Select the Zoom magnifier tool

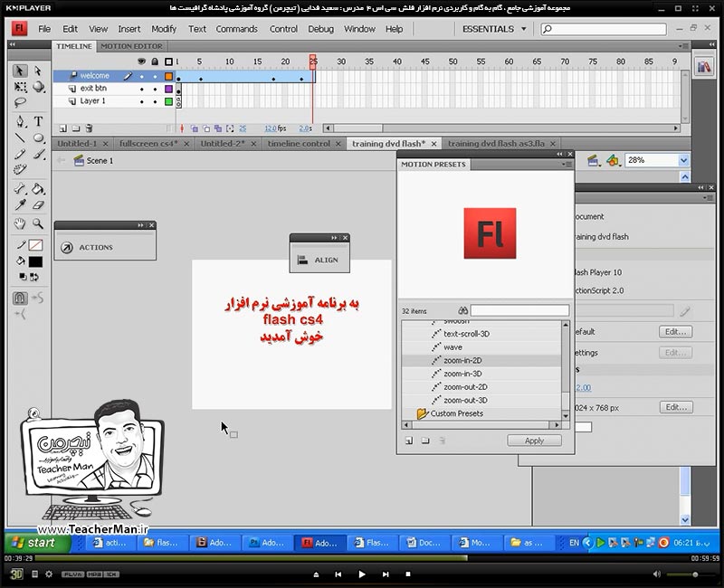38,223
